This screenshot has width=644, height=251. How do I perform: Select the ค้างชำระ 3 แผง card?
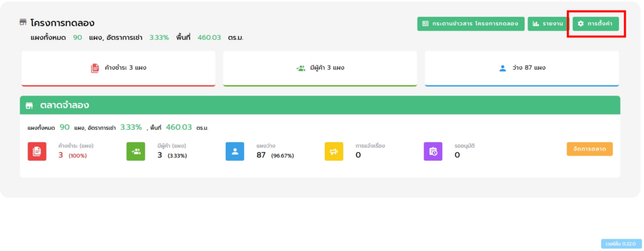click(118, 69)
